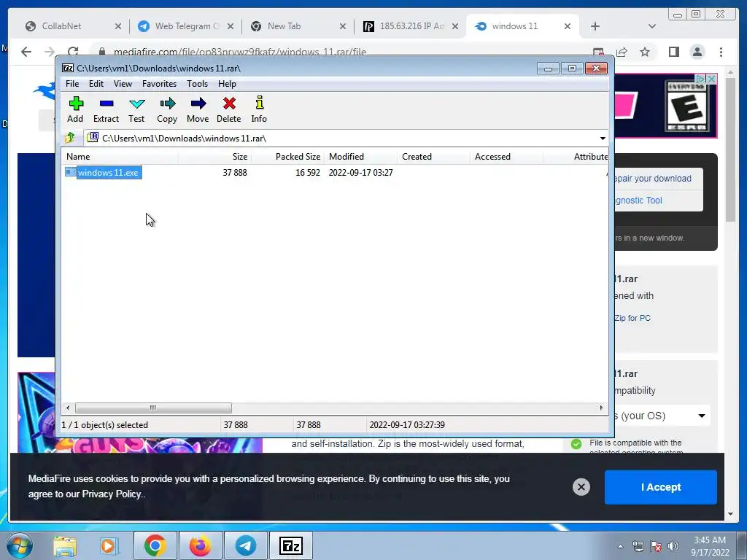Open the Edit menu

[96, 84]
